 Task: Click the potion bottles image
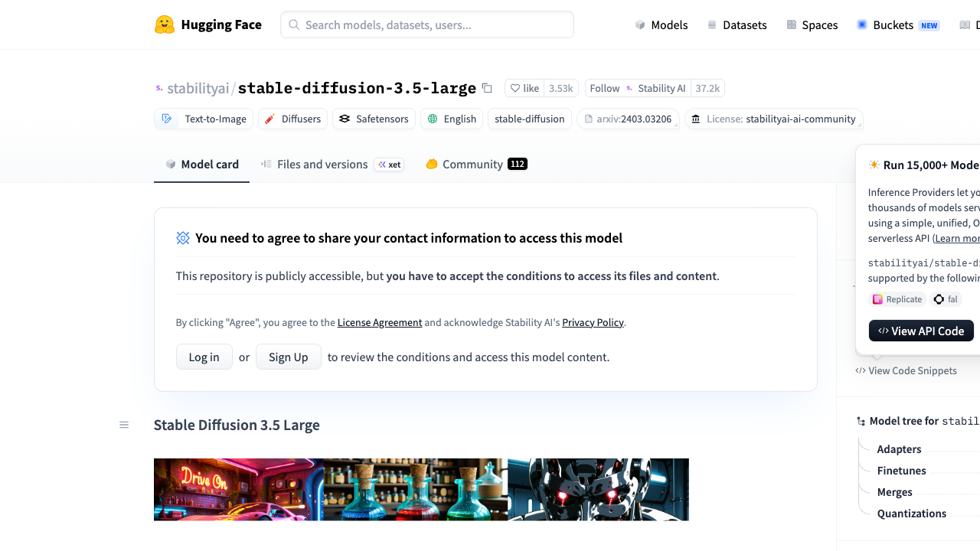coord(416,490)
